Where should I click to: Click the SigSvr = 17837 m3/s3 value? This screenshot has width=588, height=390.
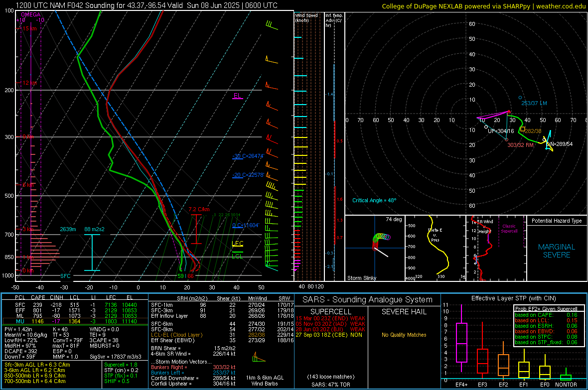[116, 357]
